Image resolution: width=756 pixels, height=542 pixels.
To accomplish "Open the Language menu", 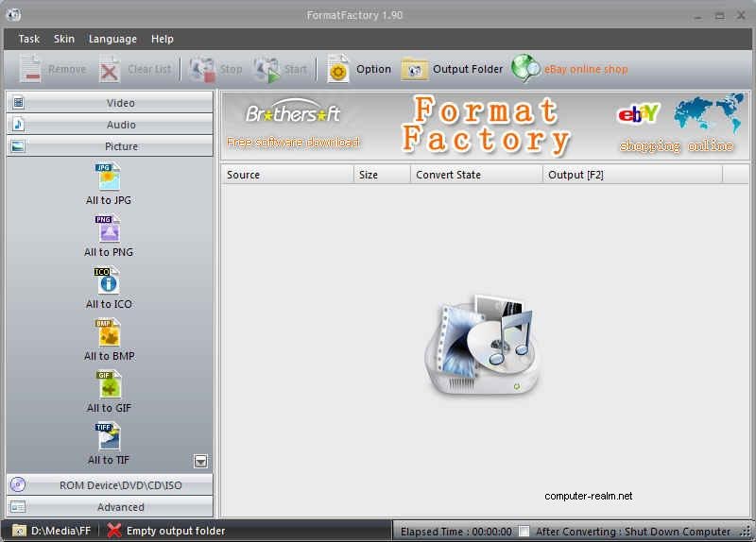I will pos(112,39).
